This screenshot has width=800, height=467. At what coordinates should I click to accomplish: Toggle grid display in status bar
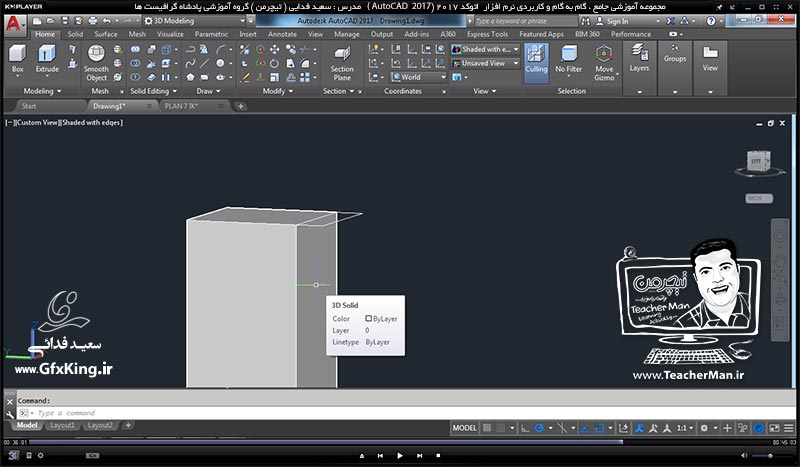[x=487, y=428]
